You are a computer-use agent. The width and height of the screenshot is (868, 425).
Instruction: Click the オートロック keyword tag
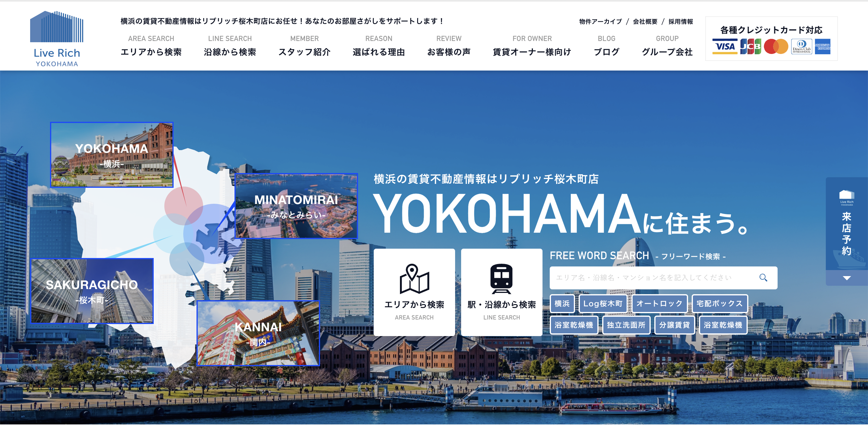coord(659,304)
